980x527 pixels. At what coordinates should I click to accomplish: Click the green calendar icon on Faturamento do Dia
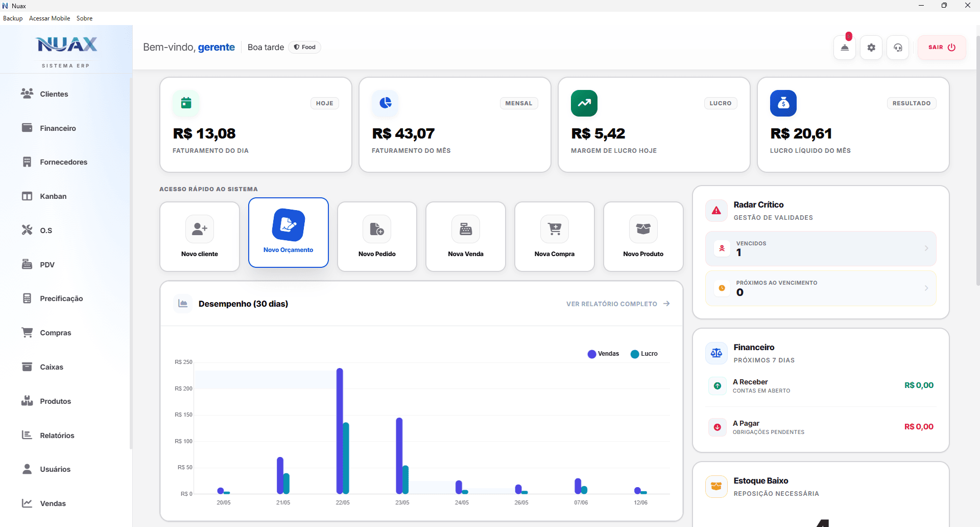coord(186,103)
